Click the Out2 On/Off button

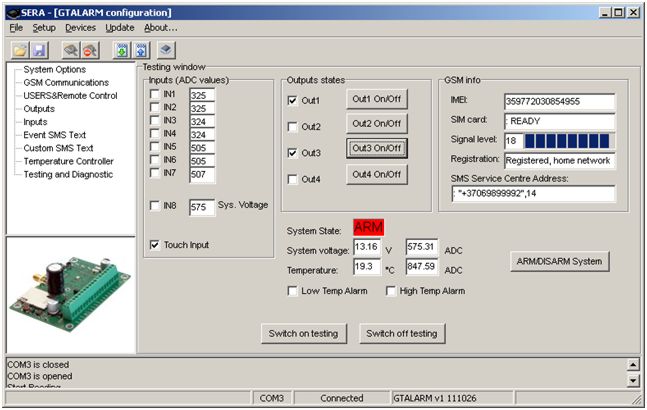tap(377, 123)
